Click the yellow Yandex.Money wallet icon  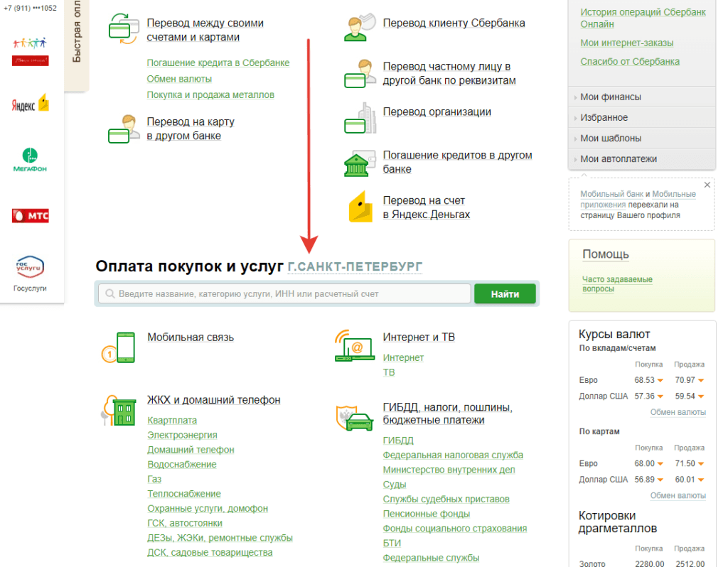(360, 207)
